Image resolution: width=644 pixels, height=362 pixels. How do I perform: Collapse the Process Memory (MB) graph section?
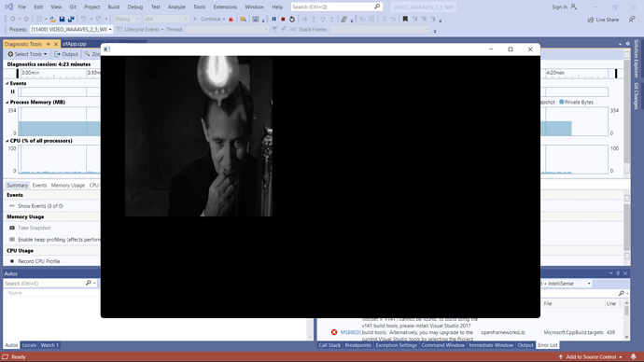coord(7,103)
